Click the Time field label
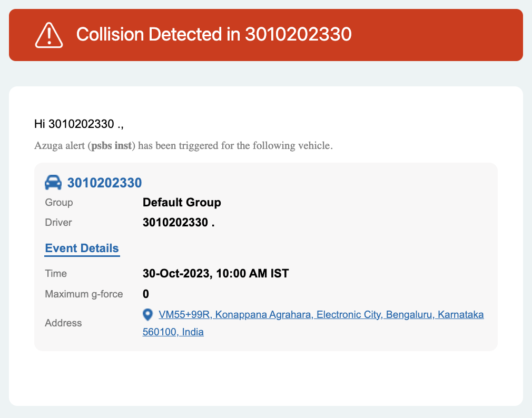This screenshot has height=418, width=532. pyautogui.click(x=56, y=274)
